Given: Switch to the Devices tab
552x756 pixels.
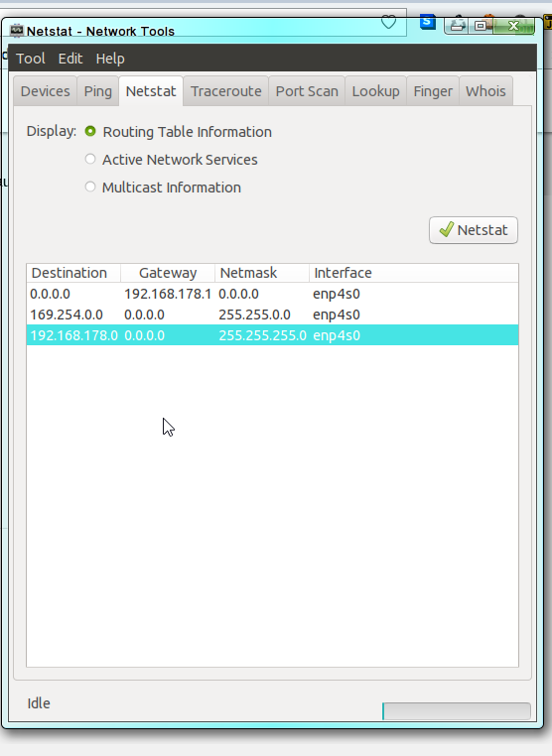Looking at the screenshot, I should pos(46,91).
